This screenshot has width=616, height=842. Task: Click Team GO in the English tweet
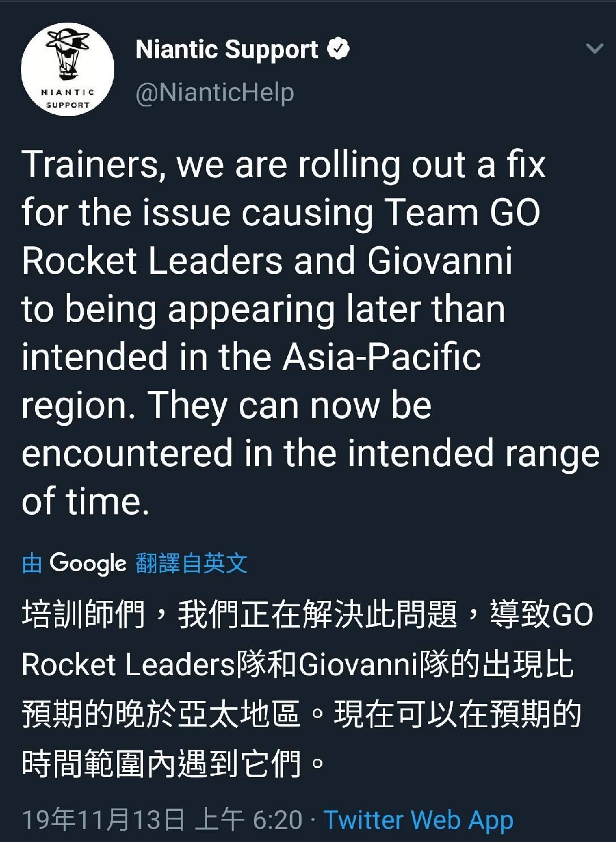462,213
